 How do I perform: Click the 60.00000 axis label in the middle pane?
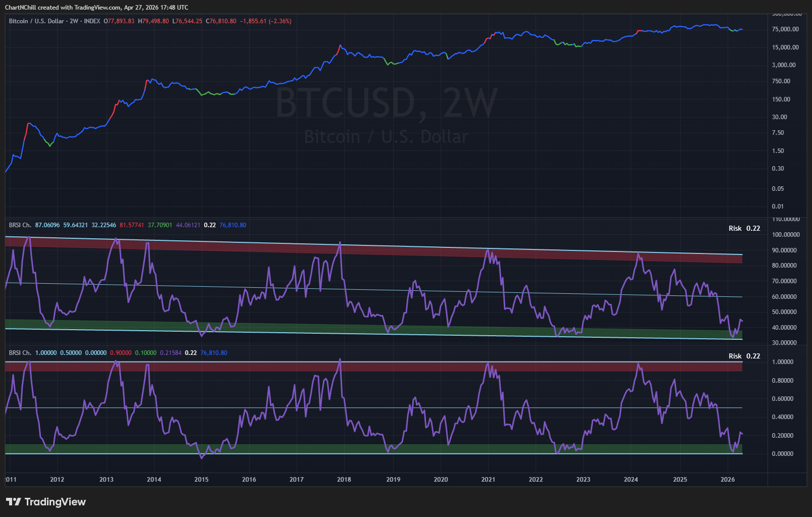(784, 297)
